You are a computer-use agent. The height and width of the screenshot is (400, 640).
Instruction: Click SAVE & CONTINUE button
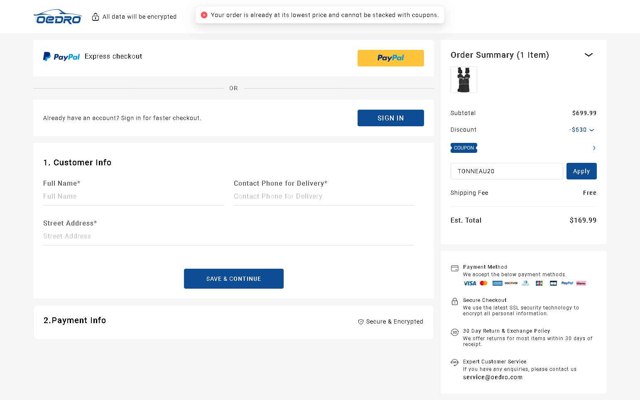tap(233, 279)
